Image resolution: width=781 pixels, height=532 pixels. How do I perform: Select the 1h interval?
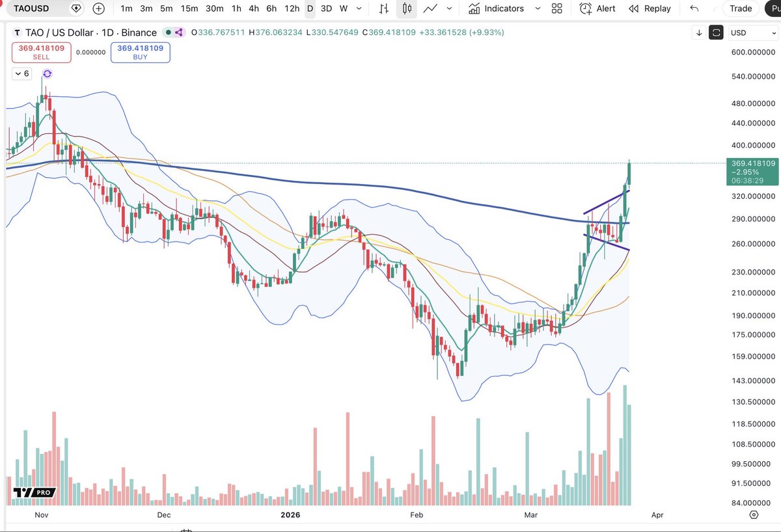pos(236,8)
